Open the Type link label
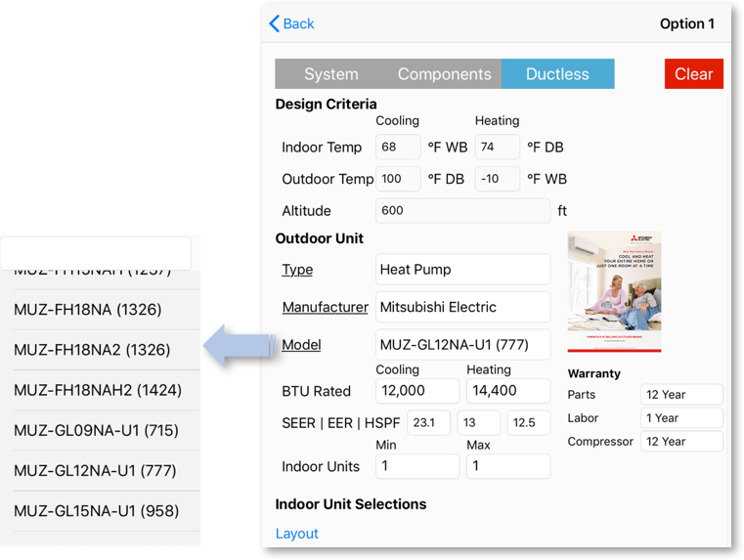Viewport: 744px width, 560px height. pos(297,270)
